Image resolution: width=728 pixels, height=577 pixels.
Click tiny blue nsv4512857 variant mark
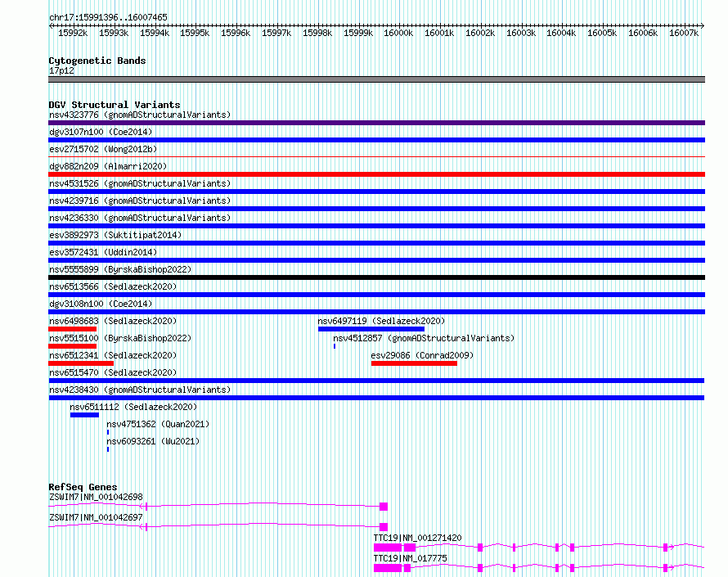(335, 346)
